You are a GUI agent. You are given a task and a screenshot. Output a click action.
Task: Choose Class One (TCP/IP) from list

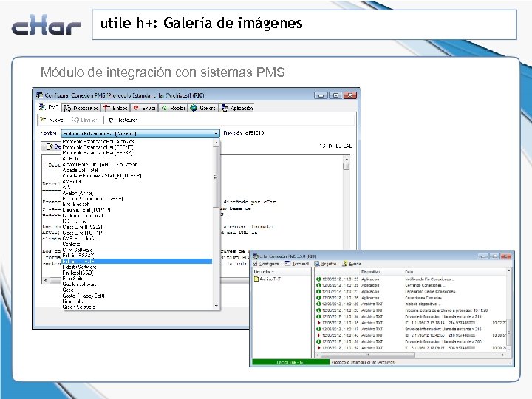pyautogui.click(x=83, y=233)
